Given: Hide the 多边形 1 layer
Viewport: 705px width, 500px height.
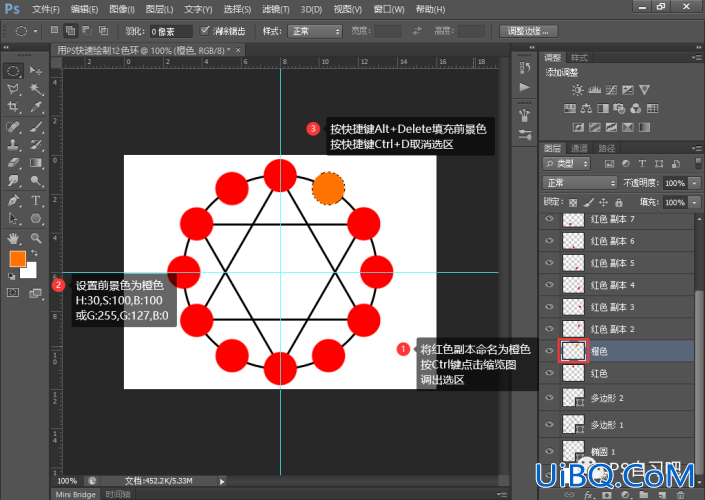Looking at the screenshot, I should [x=549, y=424].
